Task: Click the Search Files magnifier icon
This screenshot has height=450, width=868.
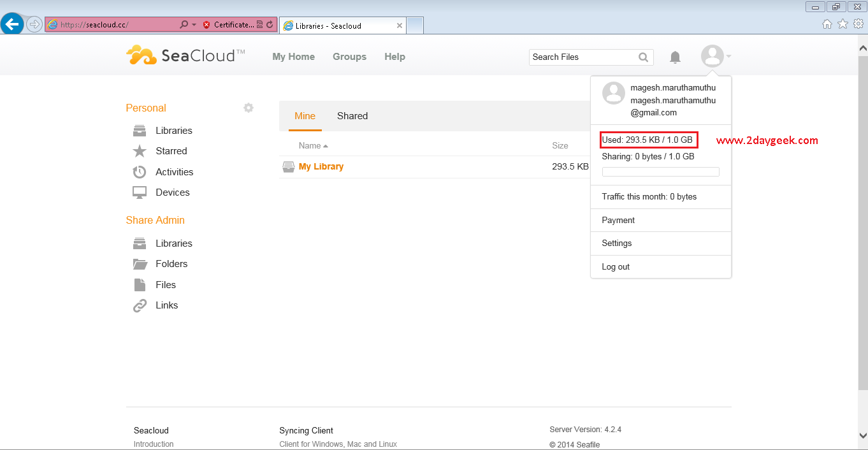Action: pyautogui.click(x=644, y=57)
